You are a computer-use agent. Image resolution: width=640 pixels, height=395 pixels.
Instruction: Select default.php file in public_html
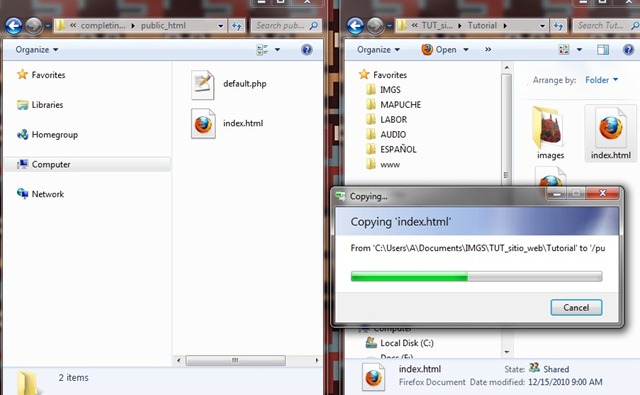pyautogui.click(x=229, y=84)
